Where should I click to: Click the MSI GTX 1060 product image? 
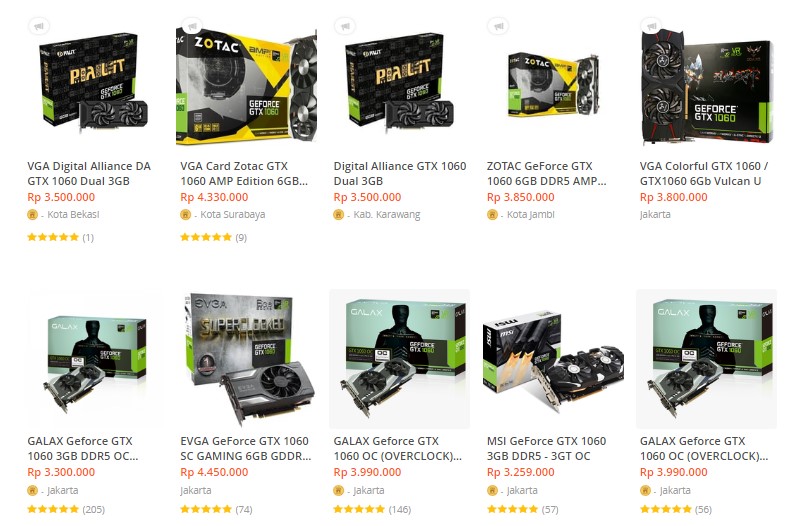(x=553, y=358)
